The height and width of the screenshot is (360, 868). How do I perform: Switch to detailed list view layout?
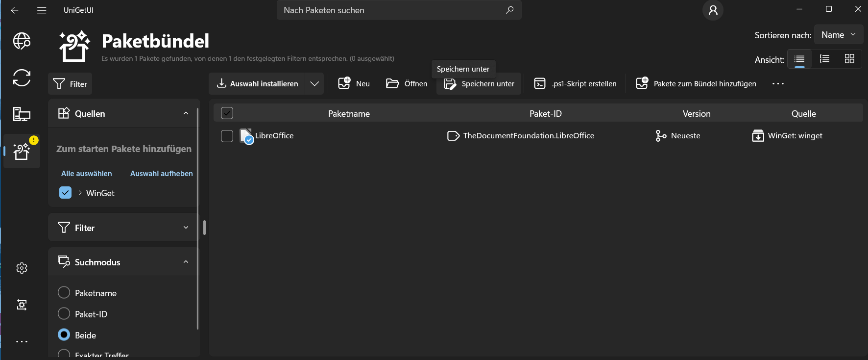[x=824, y=59]
